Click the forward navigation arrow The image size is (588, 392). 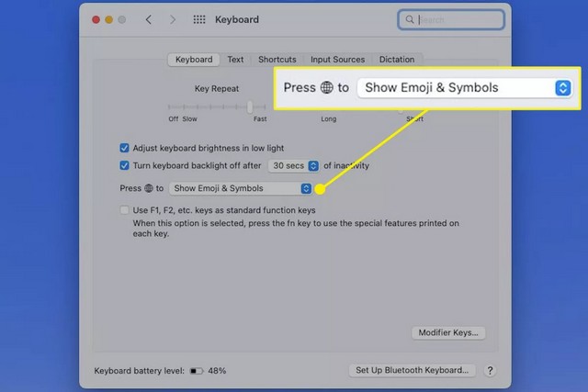pyautogui.click(x=172, y=19)
